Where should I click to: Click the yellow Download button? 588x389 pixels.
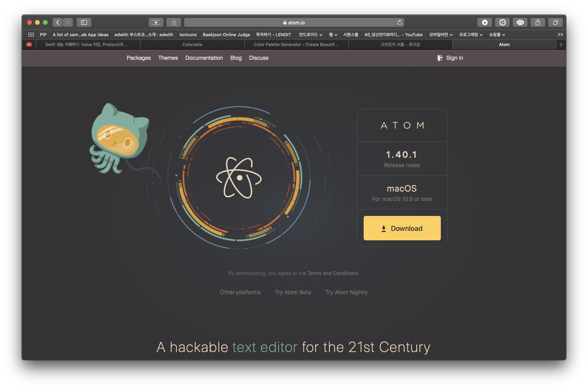[402, 228]
